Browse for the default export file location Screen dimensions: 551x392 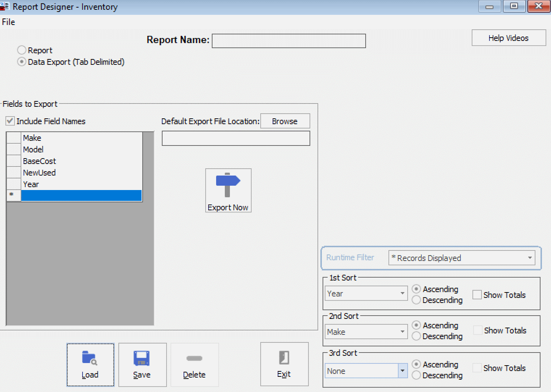click(x=285, y=121)
